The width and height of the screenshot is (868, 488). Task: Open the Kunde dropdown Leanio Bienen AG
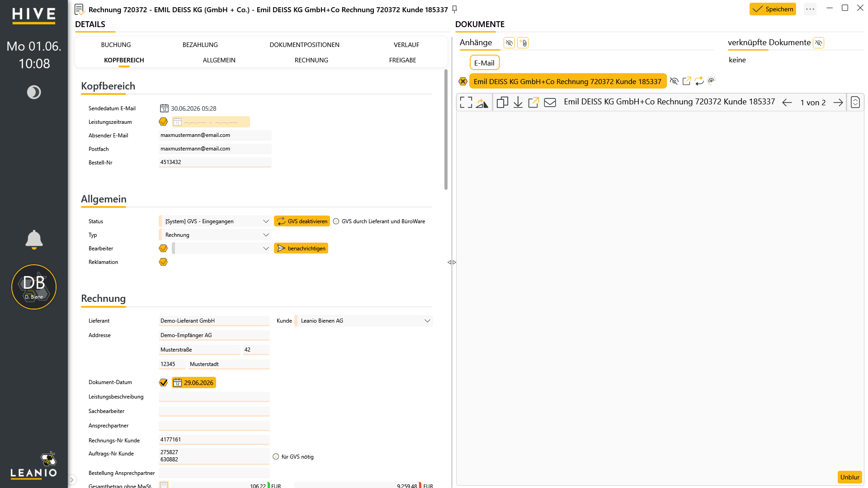[x=363, y=321]
